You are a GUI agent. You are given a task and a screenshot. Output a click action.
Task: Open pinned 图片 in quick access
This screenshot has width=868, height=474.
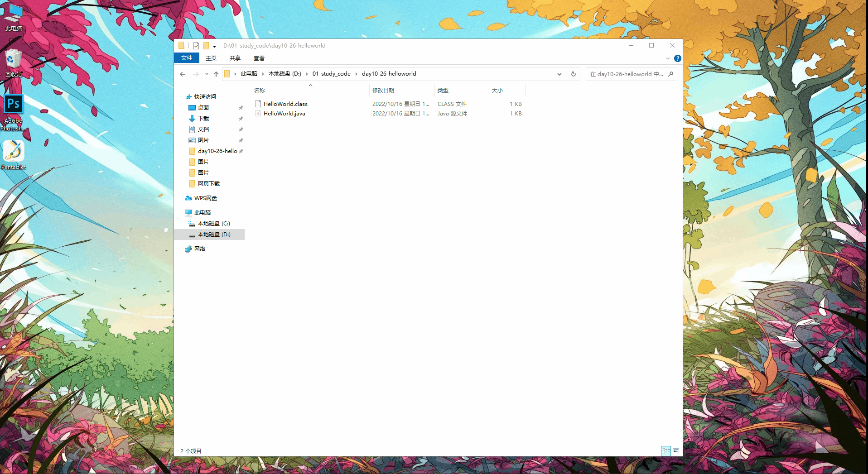(203, 140)
